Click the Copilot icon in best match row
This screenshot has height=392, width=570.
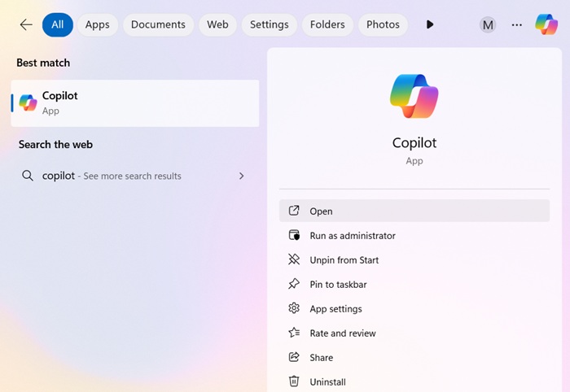tap(28, 102)
